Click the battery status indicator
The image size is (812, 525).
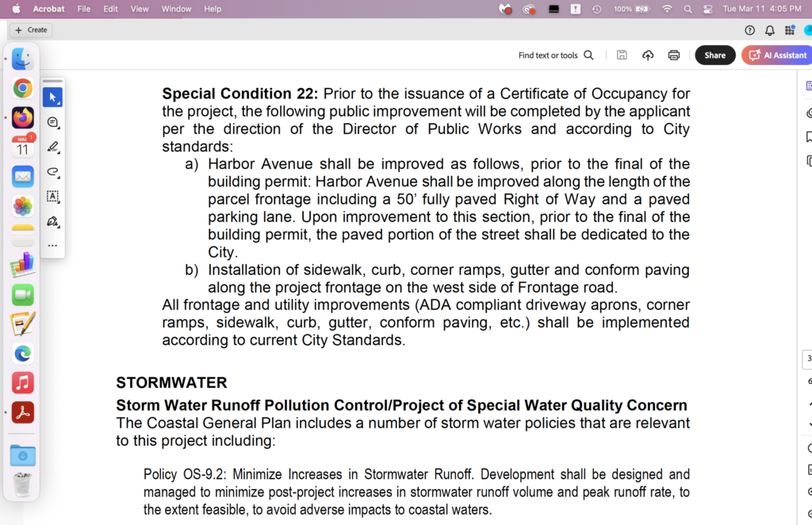[631, 9]
